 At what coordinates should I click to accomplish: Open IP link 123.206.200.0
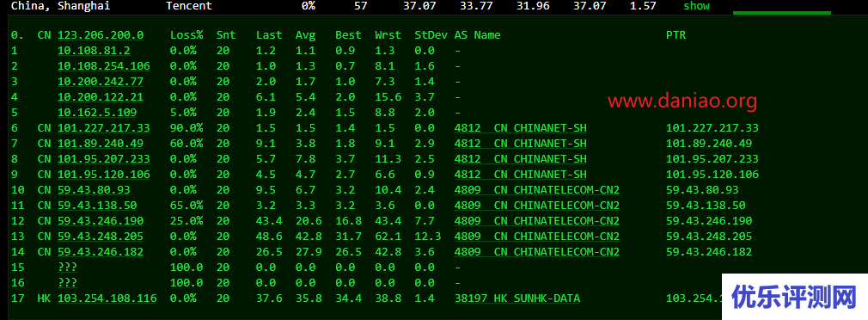click(x=101, y=35)
